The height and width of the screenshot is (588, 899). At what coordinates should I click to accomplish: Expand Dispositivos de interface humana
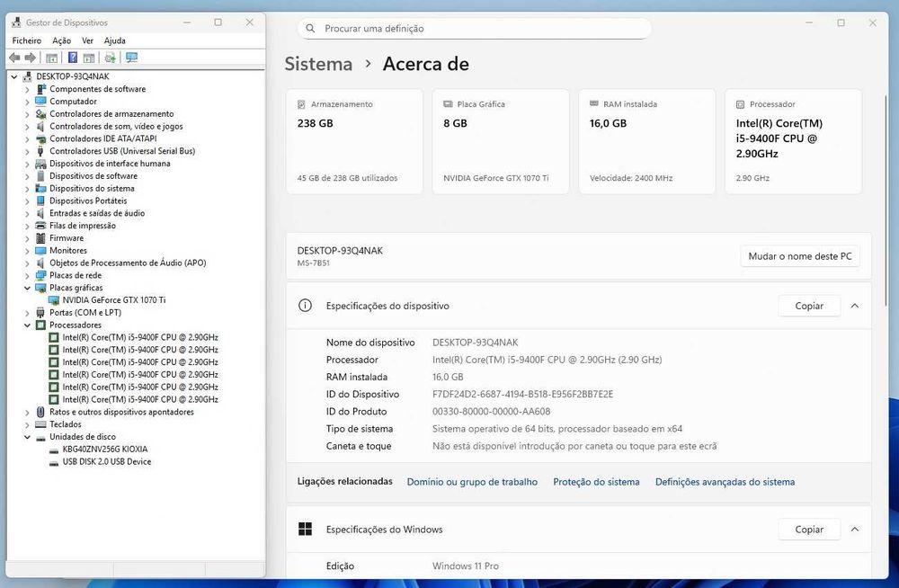point(27,164)
